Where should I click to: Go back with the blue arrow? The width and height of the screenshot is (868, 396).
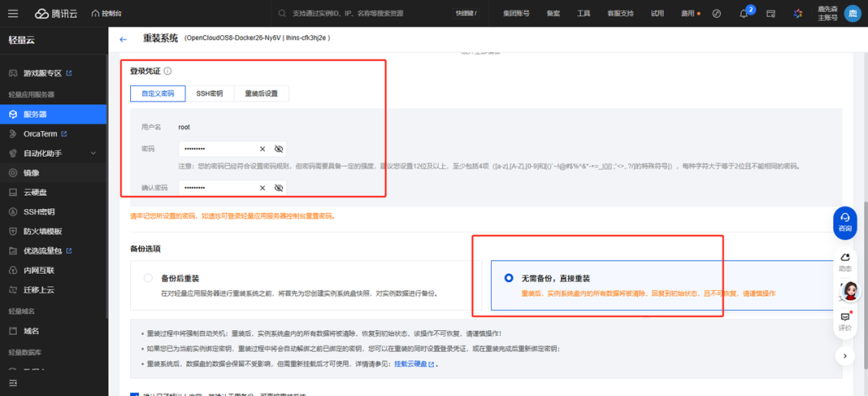123,39
